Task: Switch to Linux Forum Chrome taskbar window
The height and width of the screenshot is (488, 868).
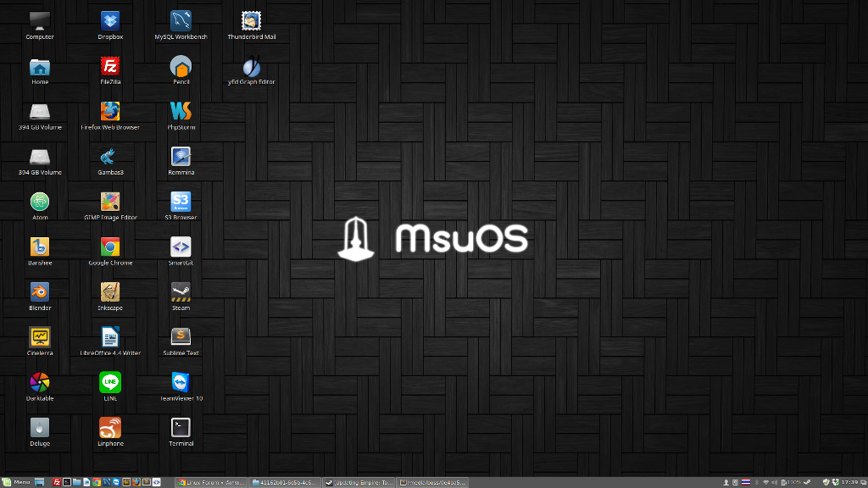Action: tap(211, 482)
